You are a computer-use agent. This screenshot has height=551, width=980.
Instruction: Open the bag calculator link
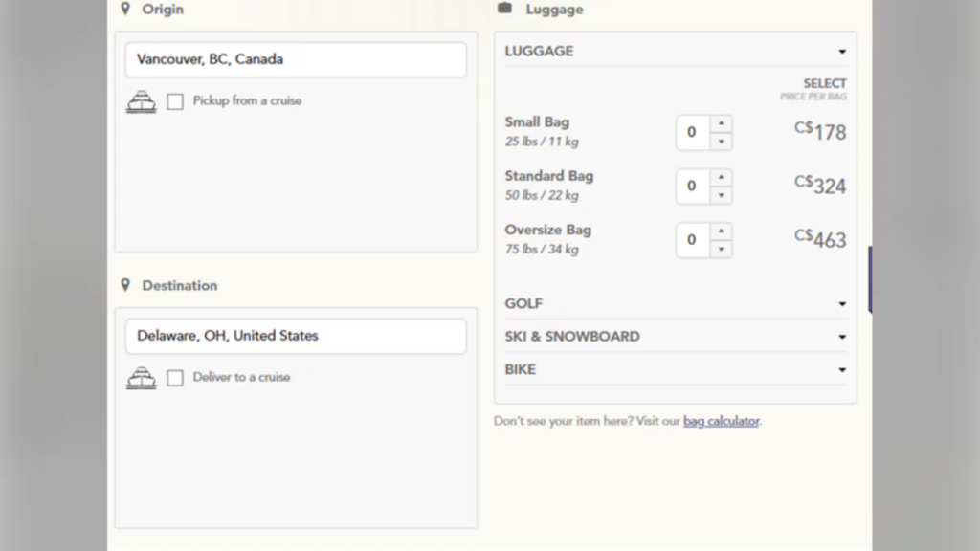(722, 421)
